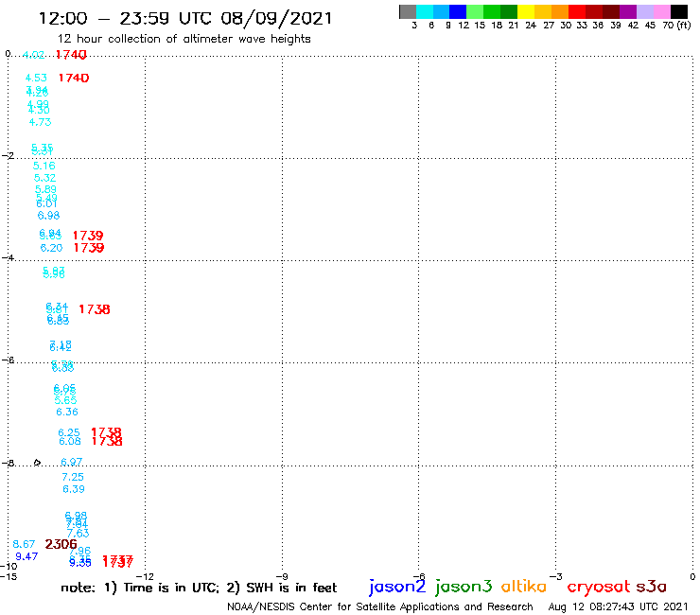Click the '-15' longitude axis label
This screenshot has height=615, width=700.
(8, 576)
